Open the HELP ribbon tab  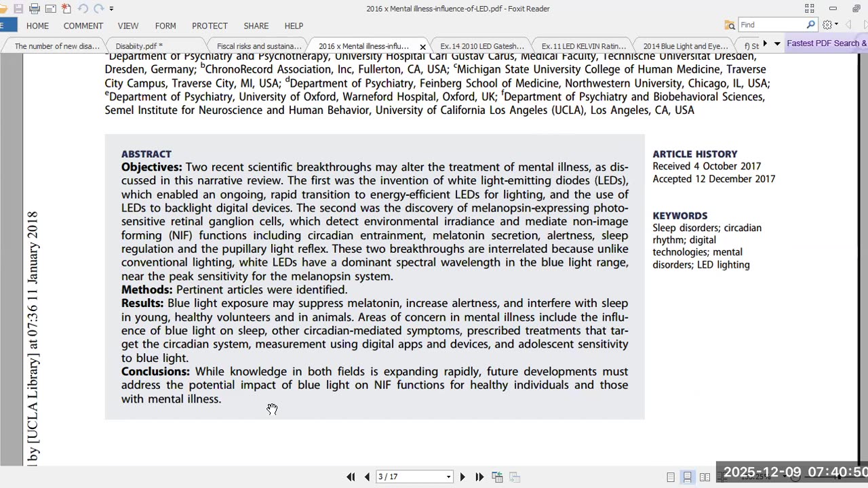click(x=294, y=26)
